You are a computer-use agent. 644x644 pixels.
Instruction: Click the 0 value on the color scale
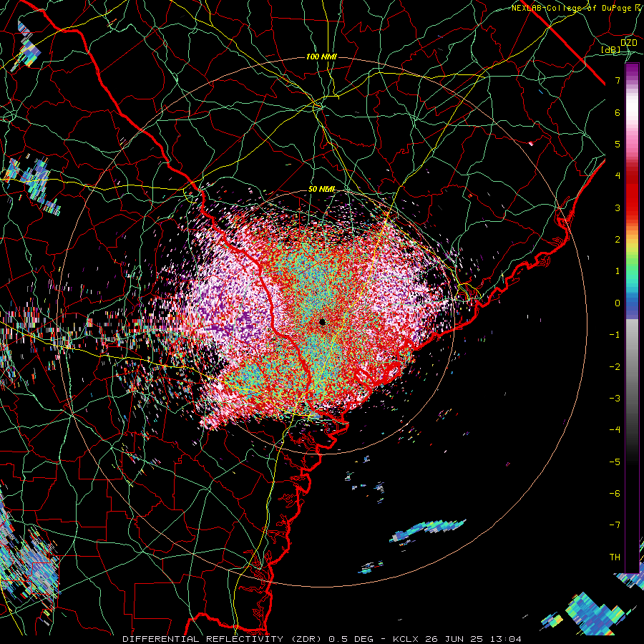pos(618,303)
